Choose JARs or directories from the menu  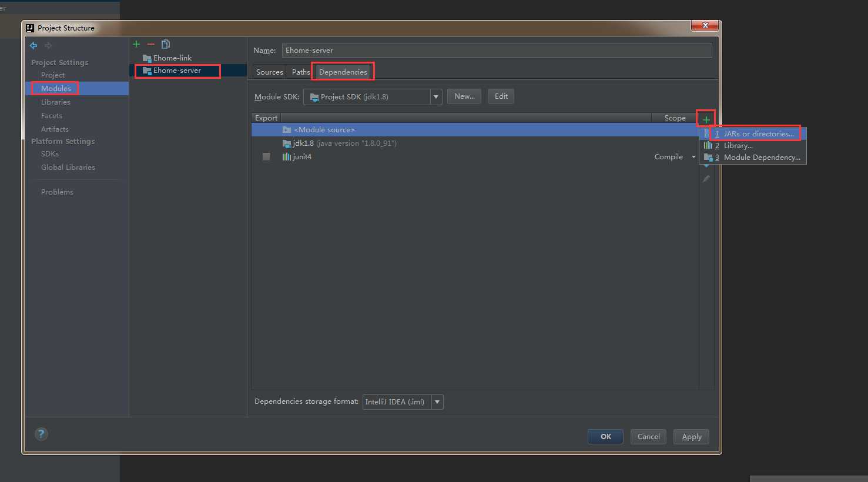753,134
